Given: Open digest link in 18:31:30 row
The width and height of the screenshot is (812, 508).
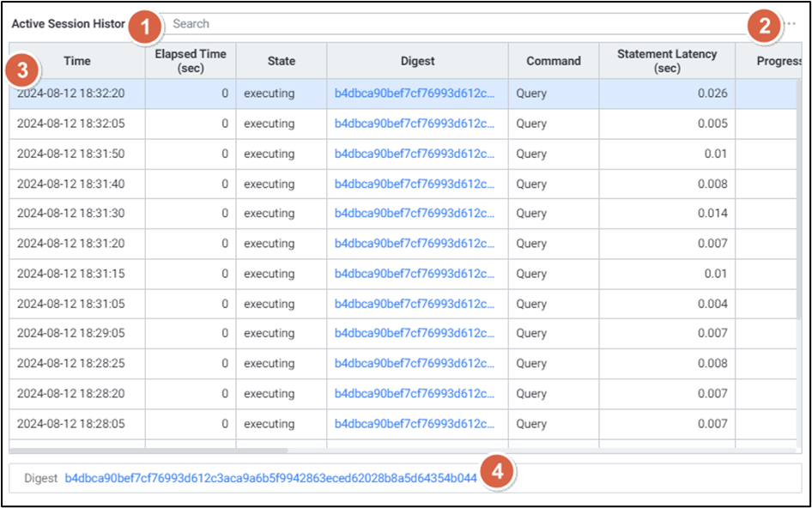Looking at the screenshot, I should 415,214.
